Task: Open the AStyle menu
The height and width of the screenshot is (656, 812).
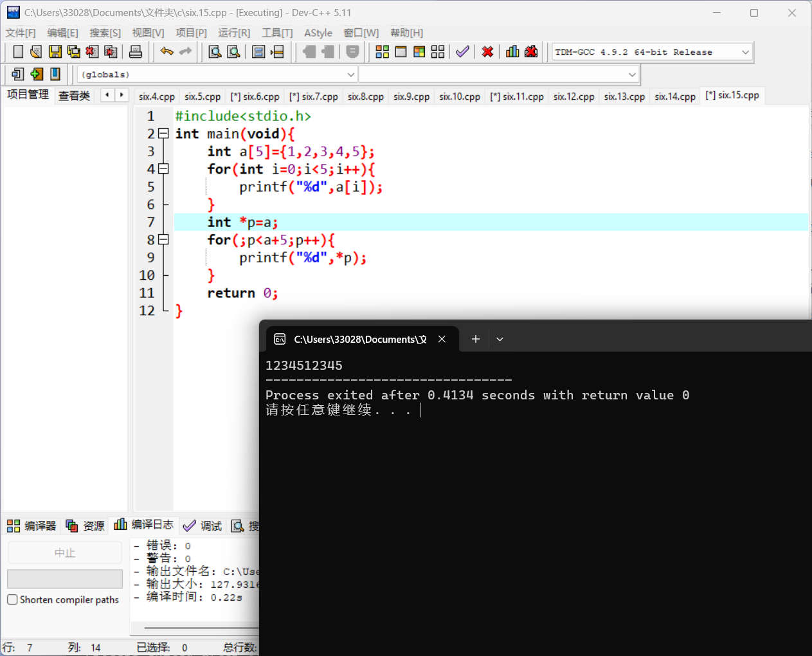Action: [318, 33]
